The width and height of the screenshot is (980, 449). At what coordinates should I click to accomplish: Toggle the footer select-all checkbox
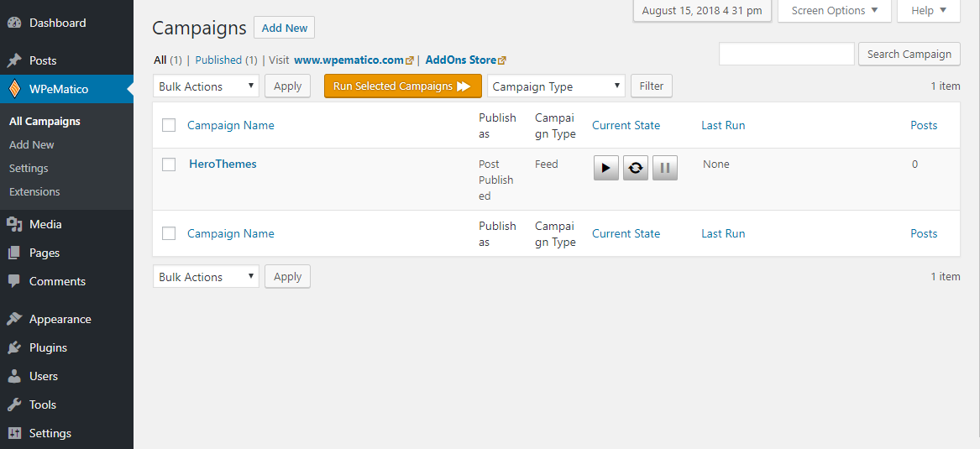pos(169,233)
